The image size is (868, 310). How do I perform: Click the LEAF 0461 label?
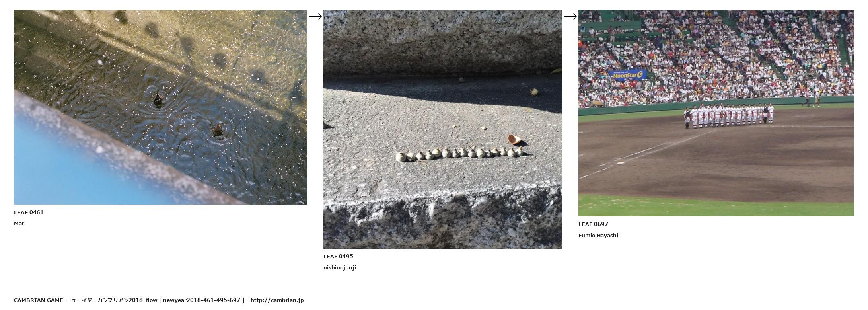pyautogui.click(x=29, y=212)
